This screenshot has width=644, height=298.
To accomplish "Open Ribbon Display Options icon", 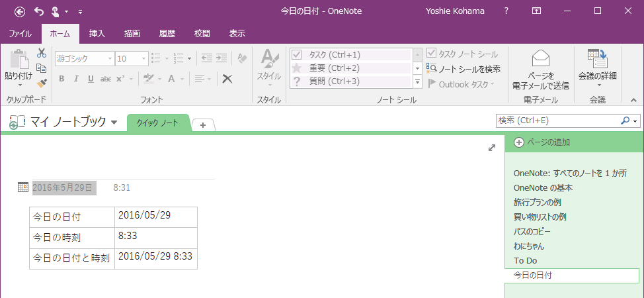I will pyautogui.click(x=536, y=11).
